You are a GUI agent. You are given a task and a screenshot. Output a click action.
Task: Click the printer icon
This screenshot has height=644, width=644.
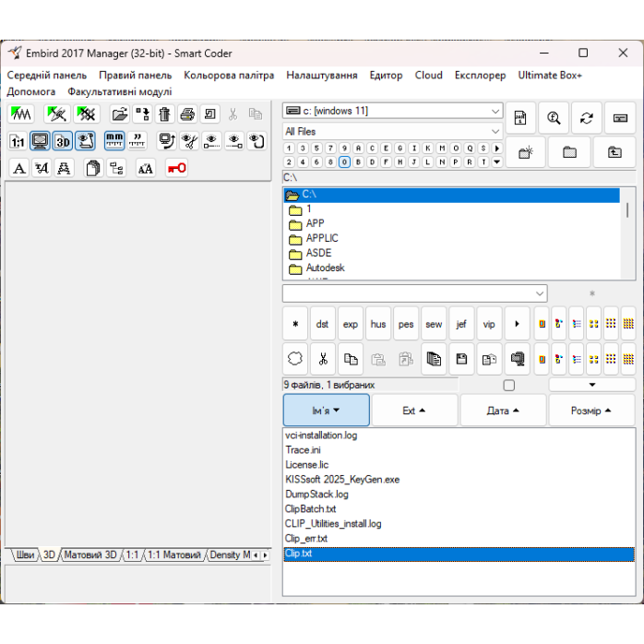coord(187,114)
